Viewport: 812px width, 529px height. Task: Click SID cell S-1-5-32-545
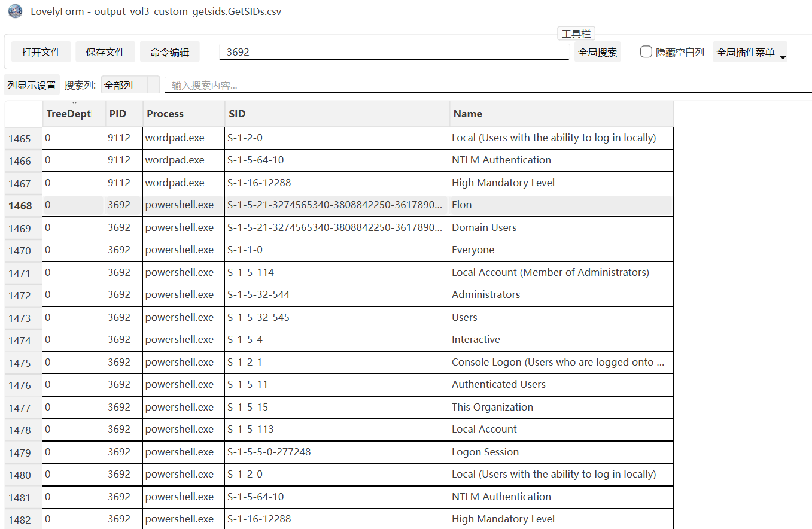[x=337, y=317]
